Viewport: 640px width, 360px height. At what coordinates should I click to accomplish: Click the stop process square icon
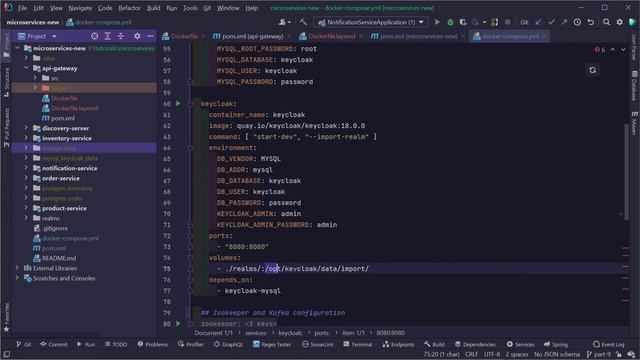(x=507, y=22)
